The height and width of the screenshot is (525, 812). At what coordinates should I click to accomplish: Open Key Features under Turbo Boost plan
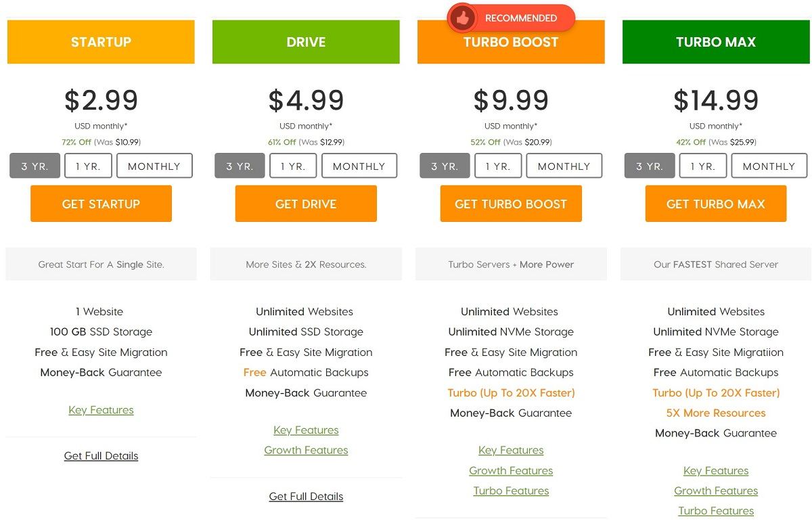point(511,451)
